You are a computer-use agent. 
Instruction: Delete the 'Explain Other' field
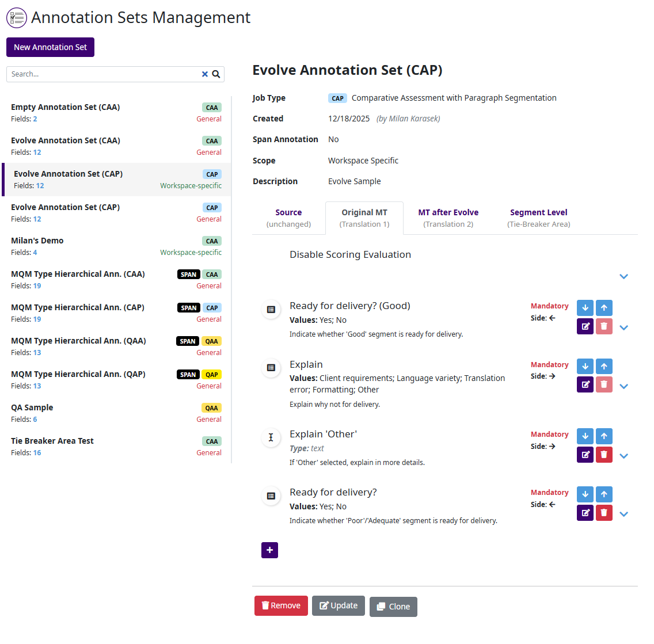coord(604,455)
